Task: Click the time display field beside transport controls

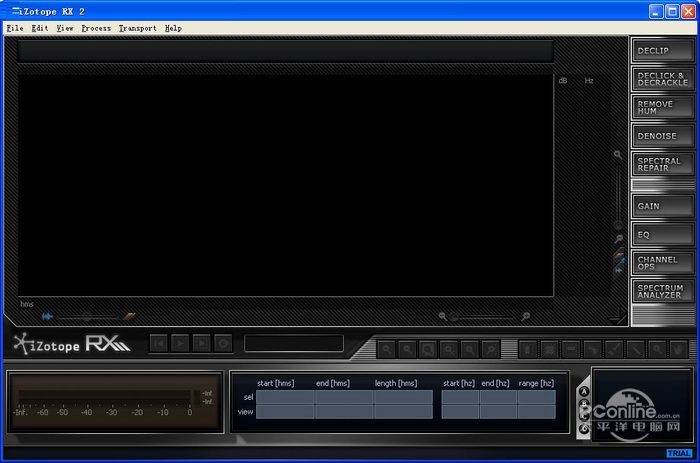Action: coord(294,343)
